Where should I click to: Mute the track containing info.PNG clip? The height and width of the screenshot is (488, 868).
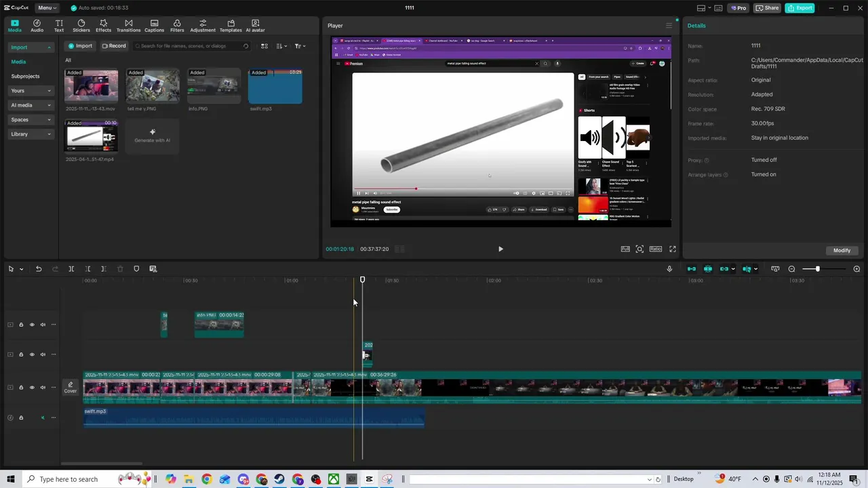pyautogui.click(x=43, y=325)
